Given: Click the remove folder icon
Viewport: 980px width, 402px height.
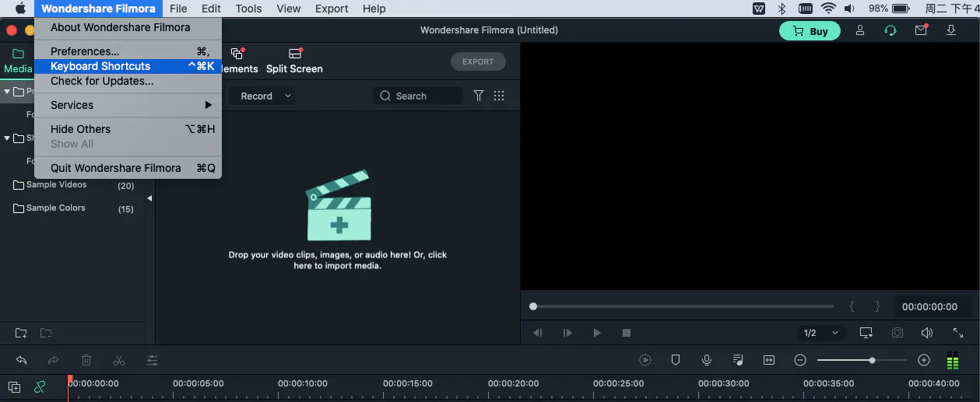Looking at the screenshot, I should pos(46,334).
